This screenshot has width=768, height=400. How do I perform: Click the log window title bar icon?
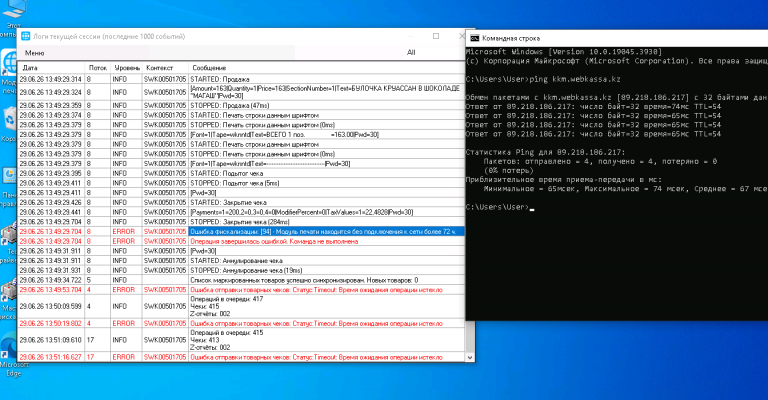coord(25,36)
